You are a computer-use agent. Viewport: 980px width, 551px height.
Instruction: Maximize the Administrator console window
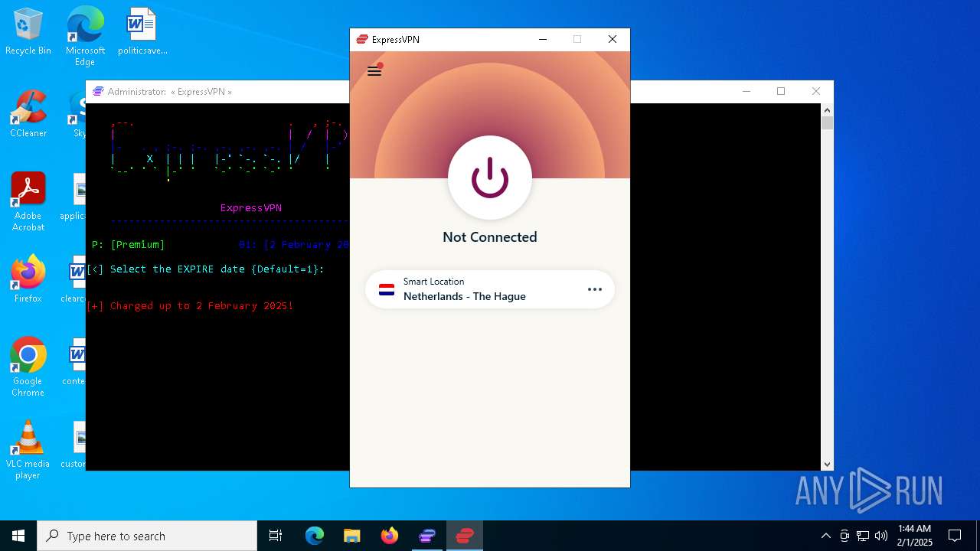[781, 91]
